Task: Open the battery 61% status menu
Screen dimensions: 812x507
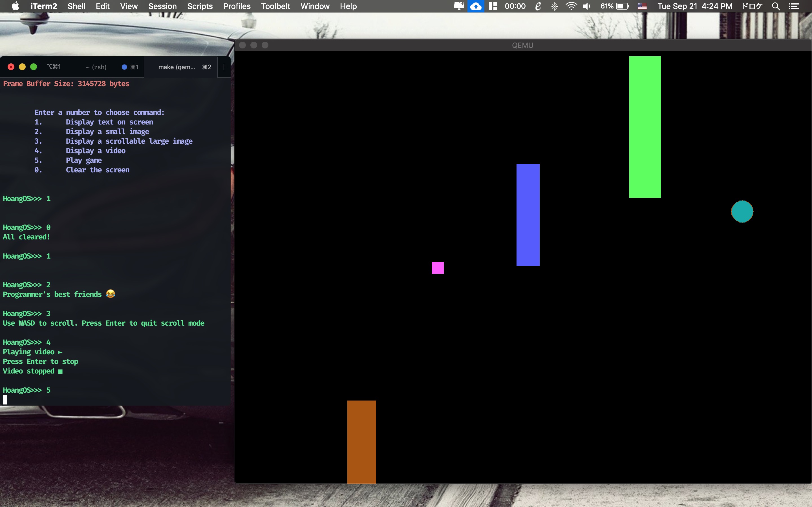Action: pos(615,6)
